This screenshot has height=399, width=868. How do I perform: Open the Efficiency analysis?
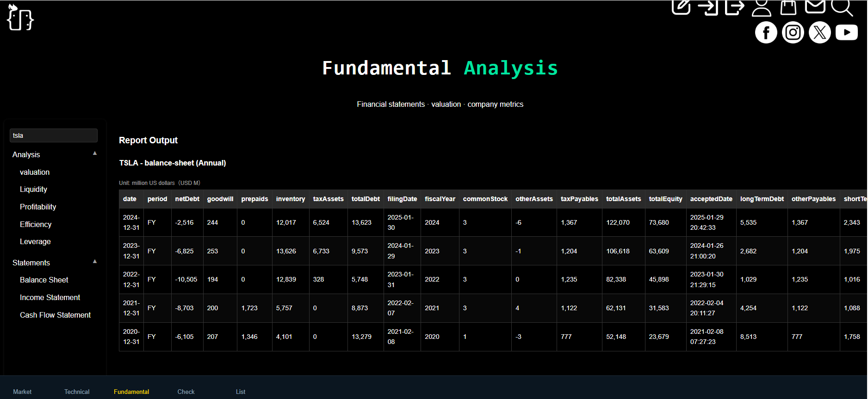point(36,224)
